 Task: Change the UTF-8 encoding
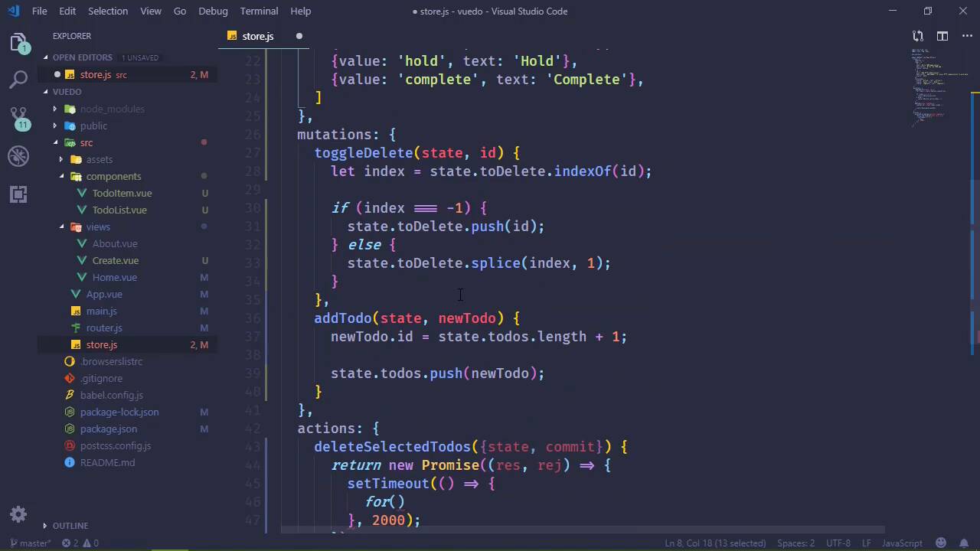pos(838,543)
